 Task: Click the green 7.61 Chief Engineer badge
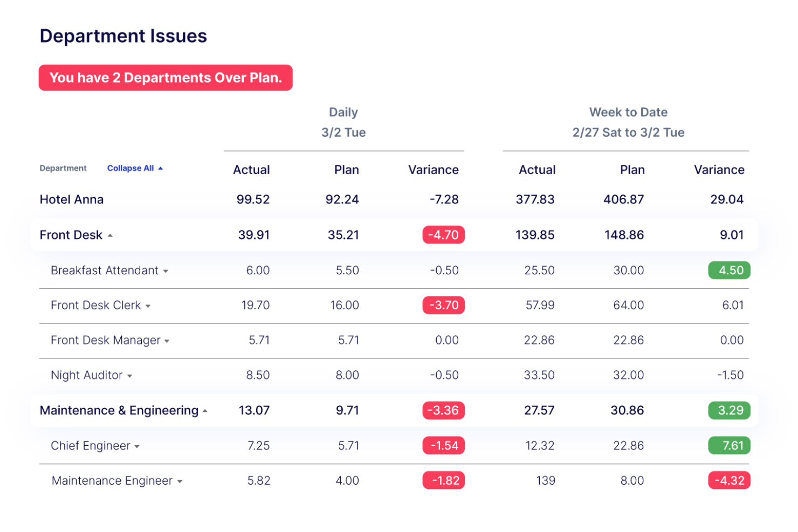(729, 445)
